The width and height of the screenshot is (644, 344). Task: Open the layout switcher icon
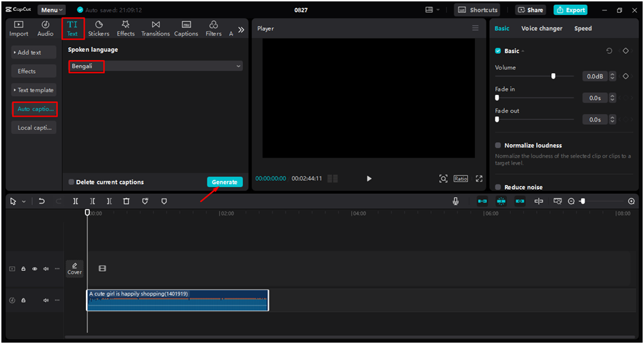tap(429, 10)
